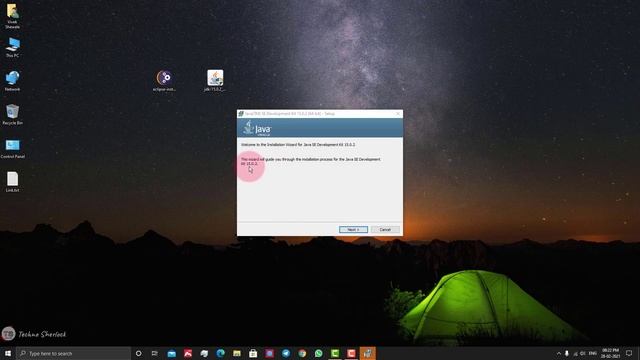This screenshot has width=640, height=360.
Task: Open Microsoft Edge from the taskbar
Action: (x=220, y=353)
